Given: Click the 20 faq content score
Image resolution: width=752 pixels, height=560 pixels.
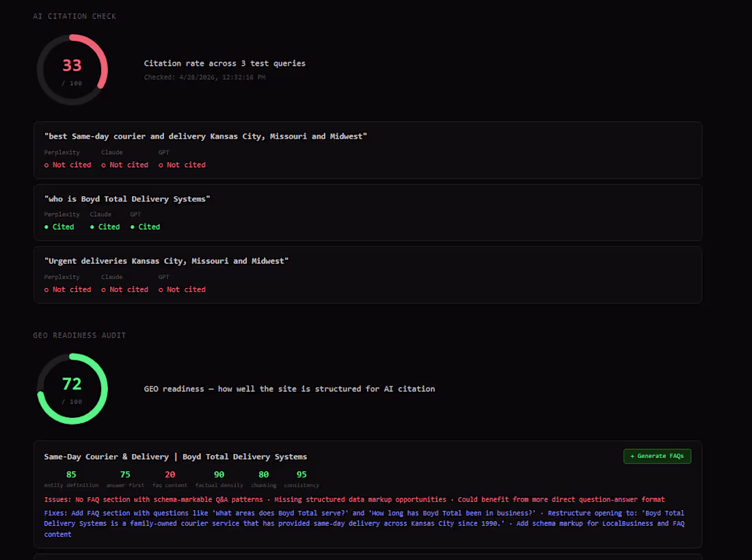Looking at the screenshot, I should pyautogui.click(x=170, y=475).
